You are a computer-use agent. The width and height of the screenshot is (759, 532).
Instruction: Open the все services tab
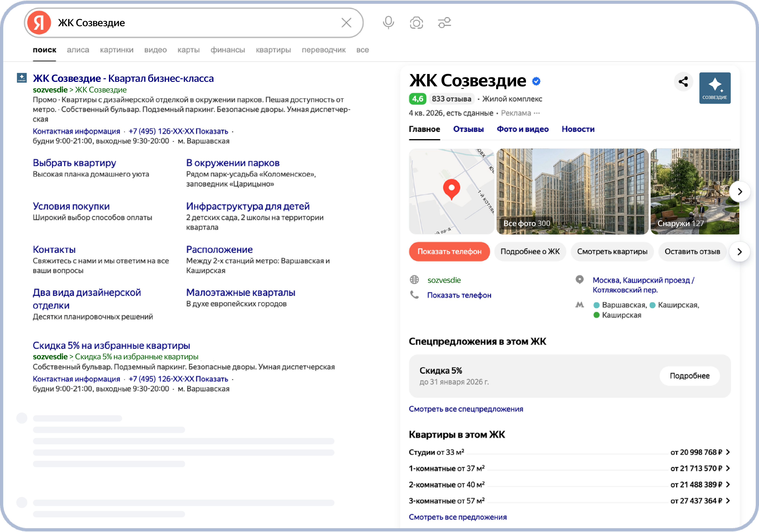tap(363, 50)
